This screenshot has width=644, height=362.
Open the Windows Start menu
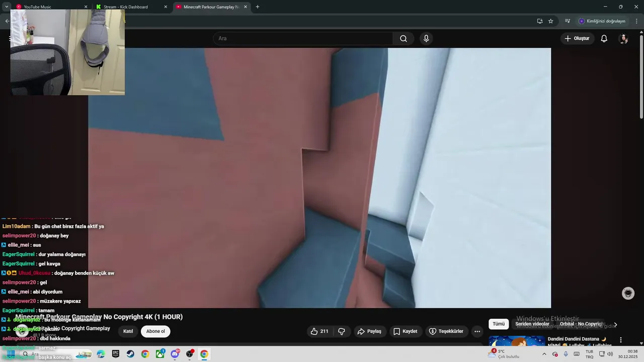click(10, 354)
